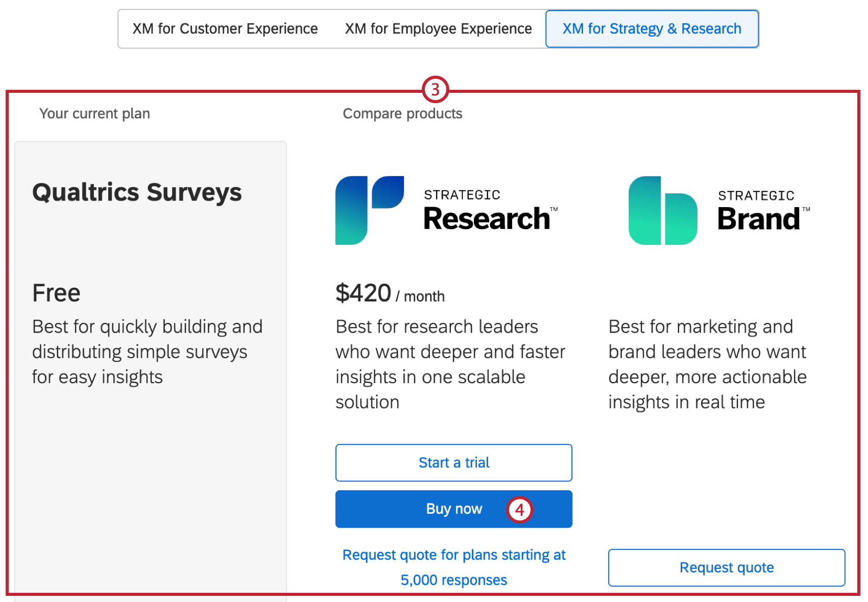The width and height of the screenshot is (868, 602).
Task: Click the marketing and brand leaders description
Action: coord(707,364)
